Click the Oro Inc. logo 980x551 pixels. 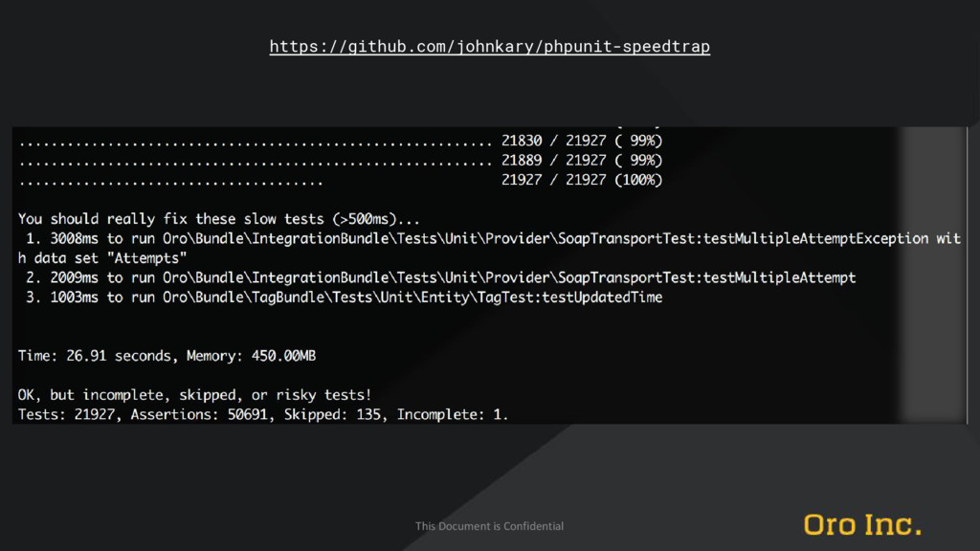pyautogui.click(x=862, y=524)
